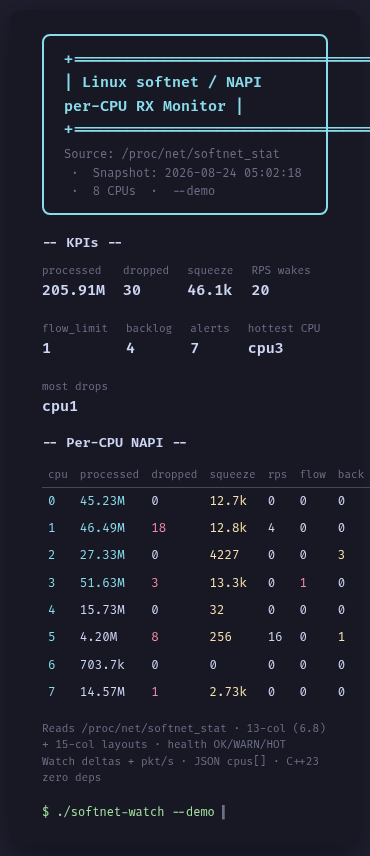The image size is (370, 856).
Task: Click the 'rps' column header
Action: [x=278, y=474]
